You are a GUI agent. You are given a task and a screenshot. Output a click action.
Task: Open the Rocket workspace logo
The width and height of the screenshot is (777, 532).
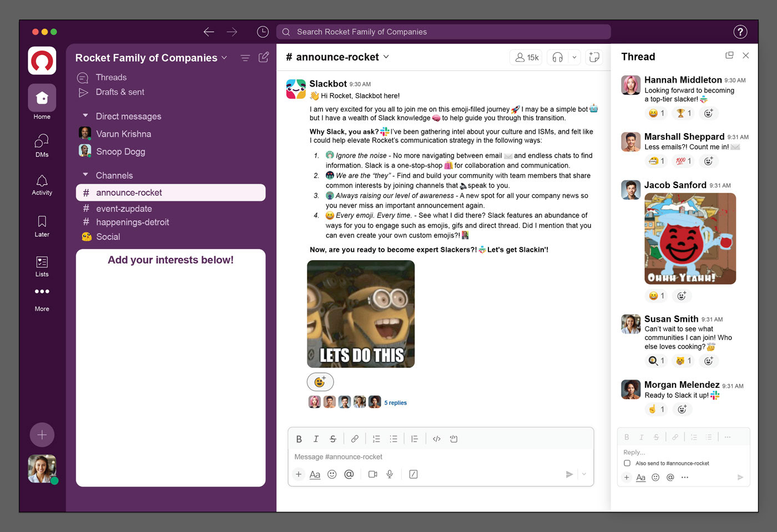[42, 60]
